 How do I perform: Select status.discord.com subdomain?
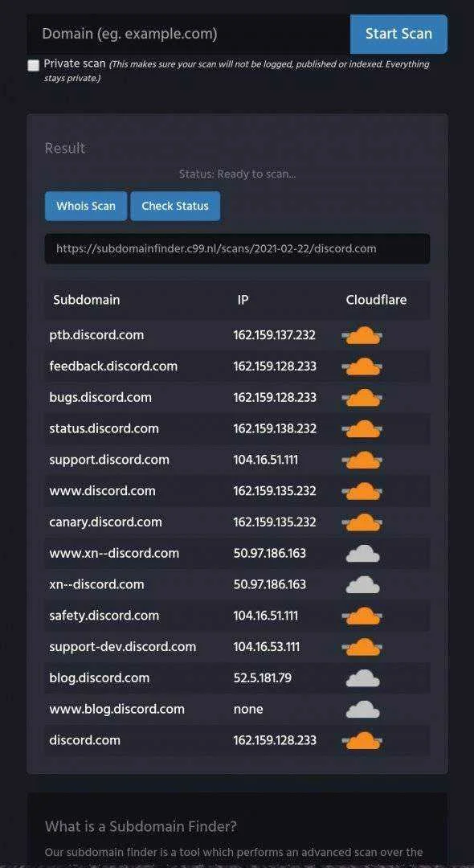[x=104, y=428]
